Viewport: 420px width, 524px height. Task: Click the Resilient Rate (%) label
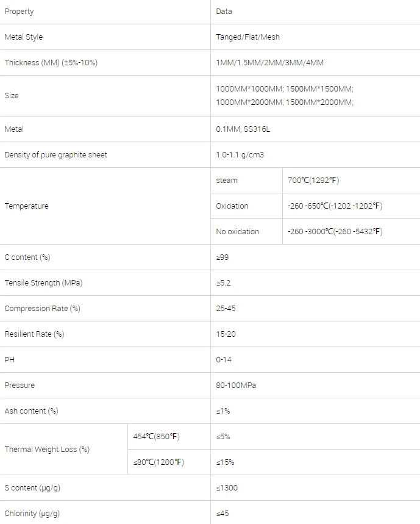(x=34, y=334)
